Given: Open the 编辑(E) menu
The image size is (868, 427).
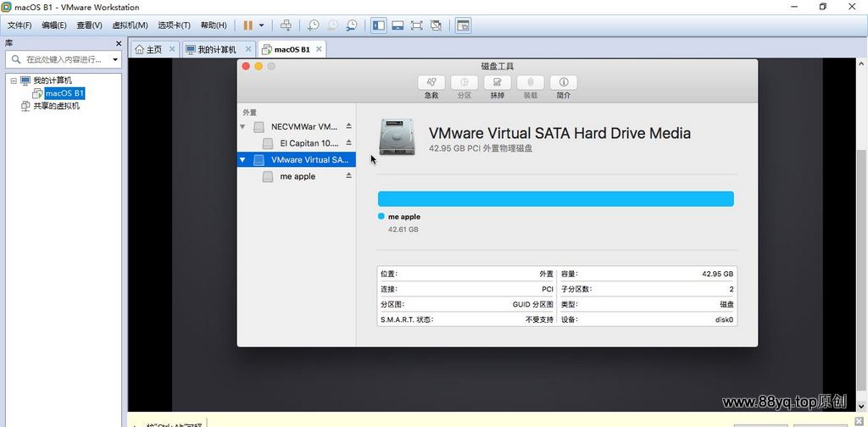Looking at the screenshot, I should pyautogui.click(x=53, y=25).
